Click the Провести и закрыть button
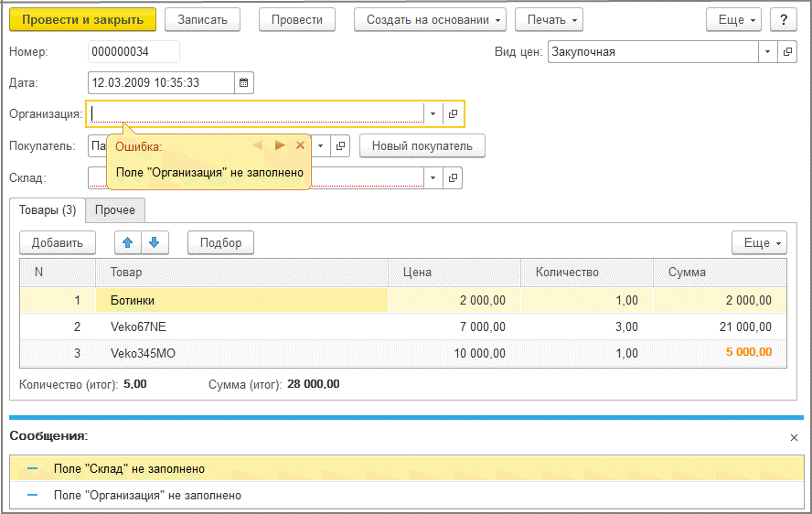Image resolution: width=812 pixels, height=514 pixels. [83, 20]
